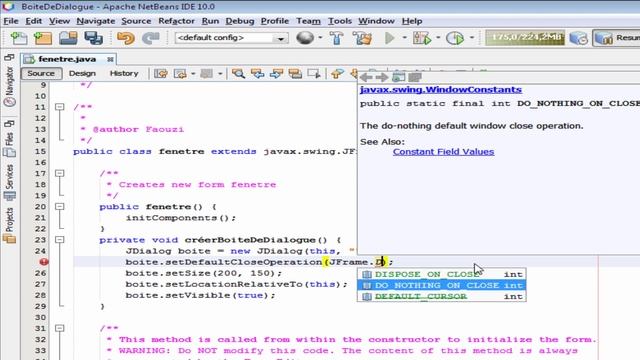Click the Toggle Highlight Search icon
This screenshot has height=360, width=640.
(295, 73)
